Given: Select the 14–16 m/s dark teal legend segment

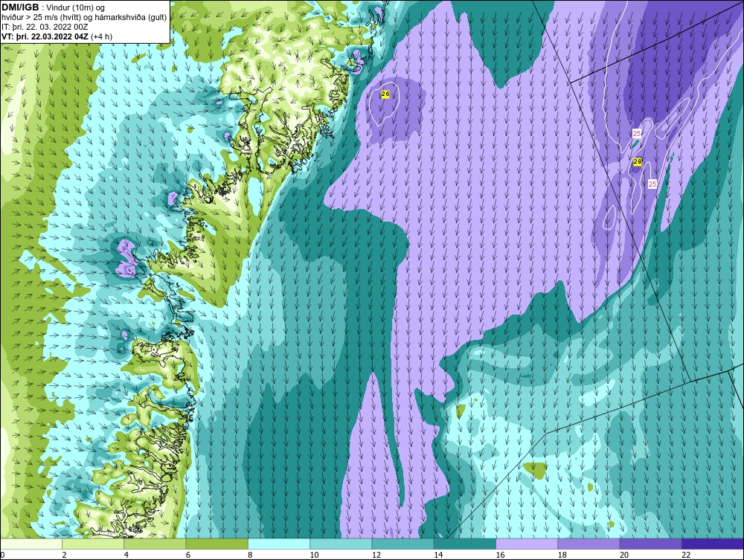Looking at the screenshot, I should 464,544.
